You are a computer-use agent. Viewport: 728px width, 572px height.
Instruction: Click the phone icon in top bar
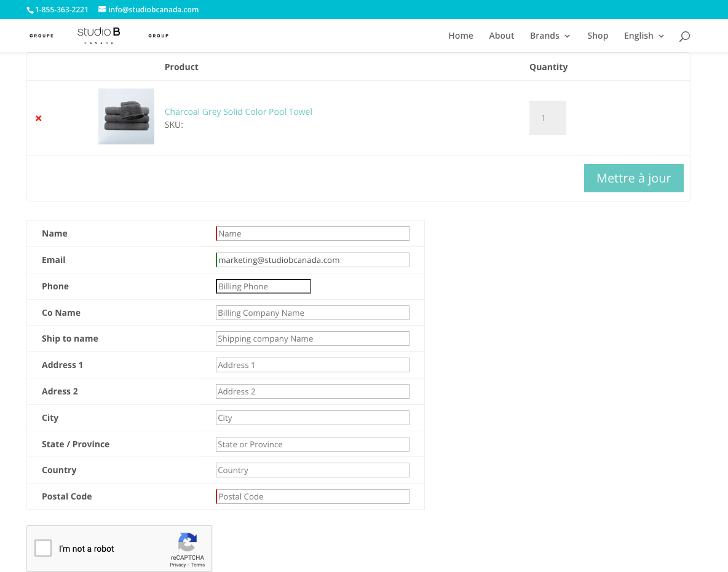(30, 10)
